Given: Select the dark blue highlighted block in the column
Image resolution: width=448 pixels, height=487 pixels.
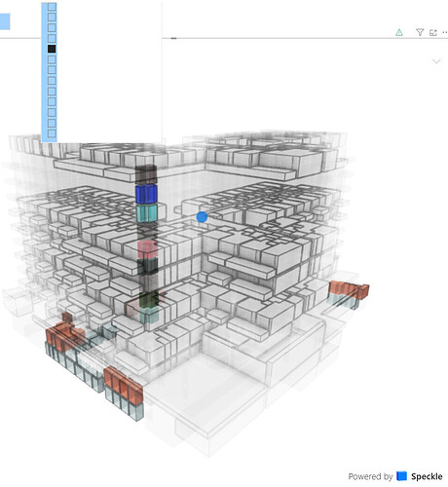Looking at the screenshot, I should (x=146, y=194).
